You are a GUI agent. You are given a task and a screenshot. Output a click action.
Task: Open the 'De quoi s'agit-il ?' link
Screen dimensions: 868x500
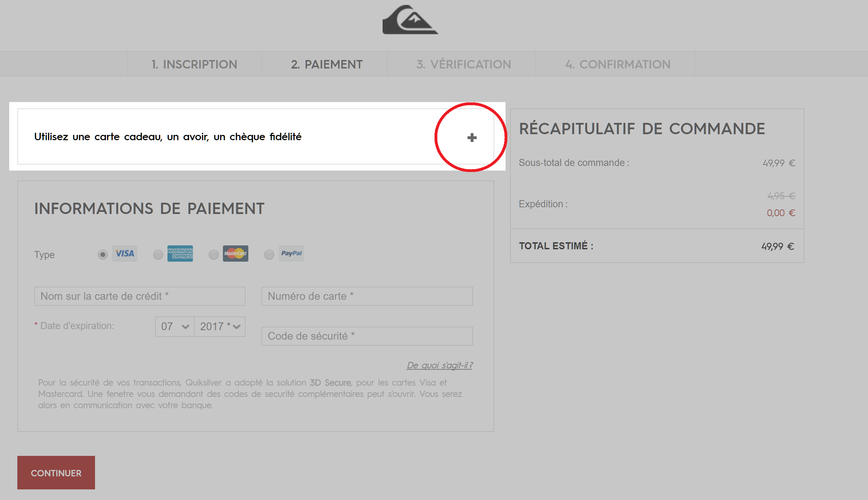coord(440,365)
